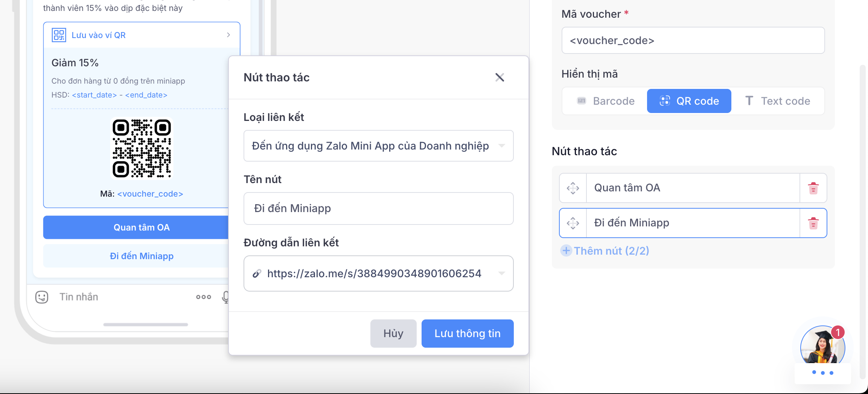Open the Loại liên kết dropdown
The height and width of the screenshot is (394, 868).
click(x=378, y=146)
